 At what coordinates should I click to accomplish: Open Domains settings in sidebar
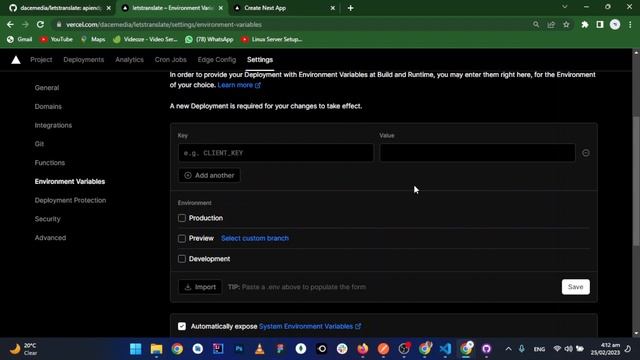(48, 107)
